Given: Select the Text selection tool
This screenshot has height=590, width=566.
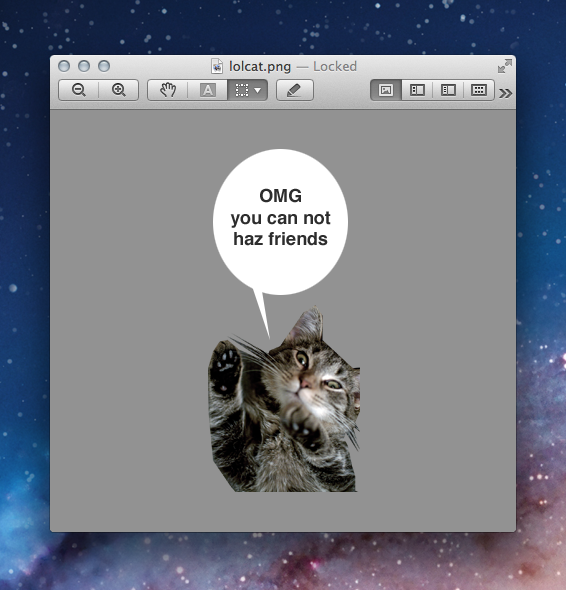Looking at the screenshot, I should (207, 90).
